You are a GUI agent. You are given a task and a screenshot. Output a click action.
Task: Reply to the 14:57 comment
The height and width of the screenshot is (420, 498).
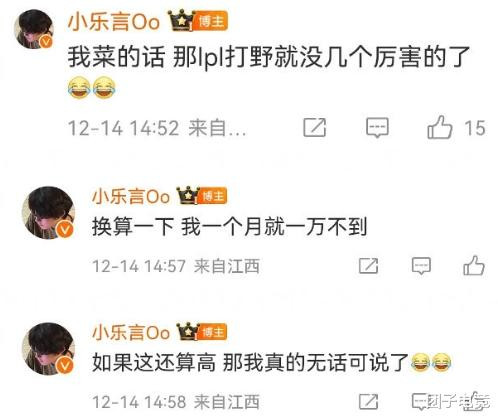click(x=421, y=266)
